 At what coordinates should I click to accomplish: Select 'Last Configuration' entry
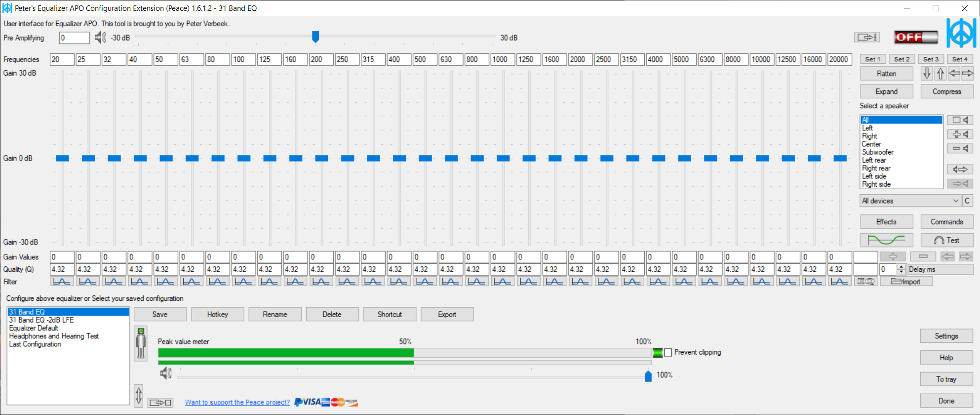(68, 344)
